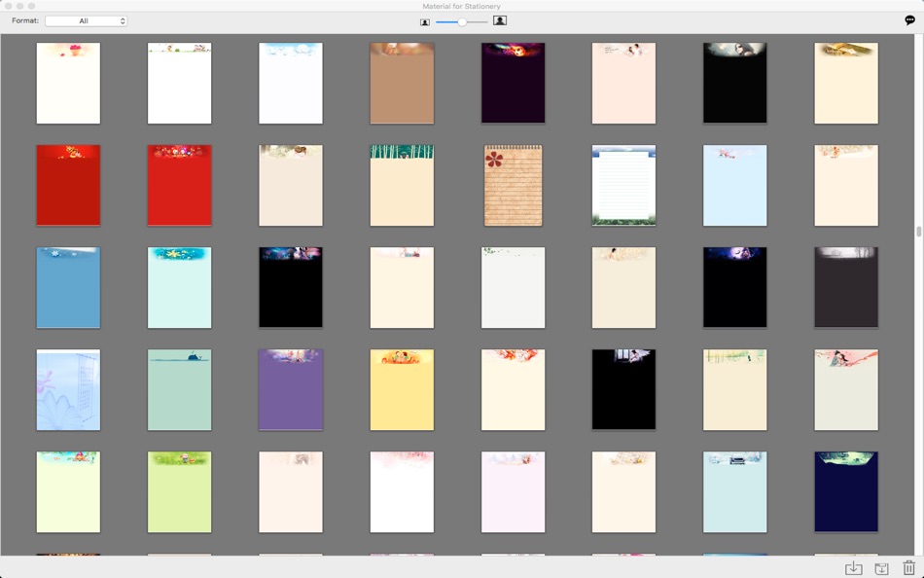Select the yellow stationery thumbnail
The width and height of the screenshot is (924, 578).
point(402,389)
